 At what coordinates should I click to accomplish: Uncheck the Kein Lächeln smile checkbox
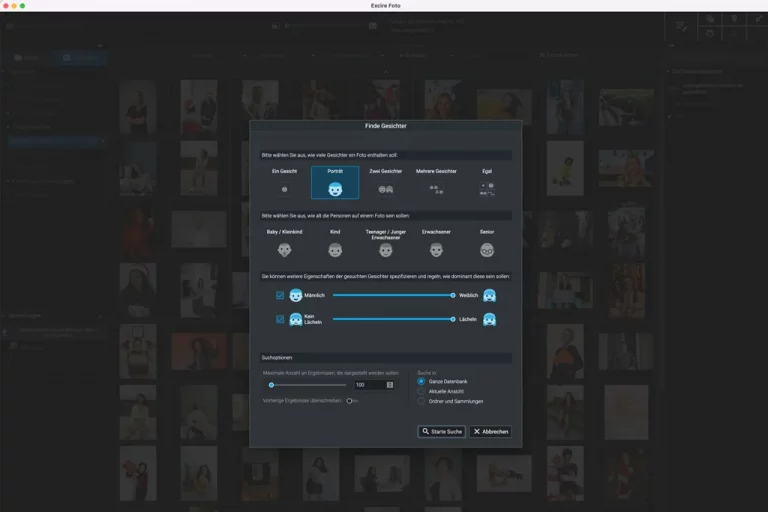(280, 319)
